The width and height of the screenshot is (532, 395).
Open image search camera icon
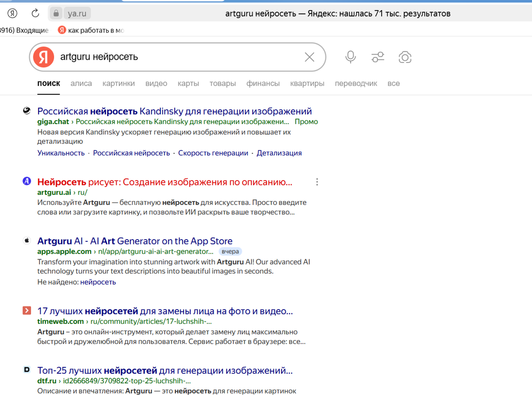pyautogui.click(x=405, y=57)
